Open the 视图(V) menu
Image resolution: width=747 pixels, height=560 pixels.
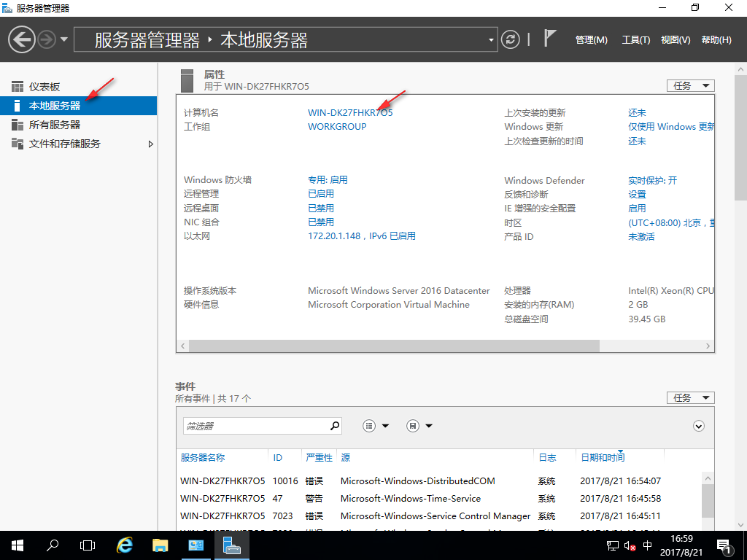coord(676,40)
